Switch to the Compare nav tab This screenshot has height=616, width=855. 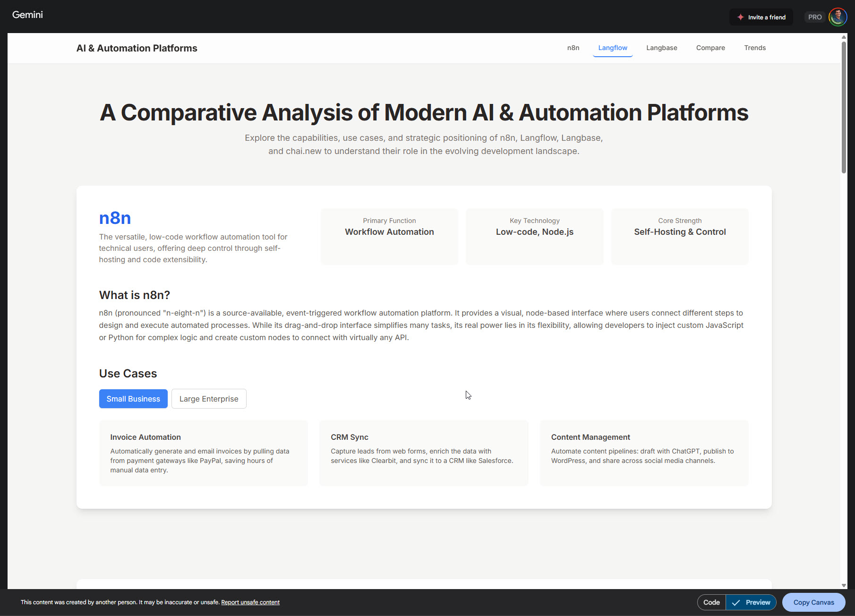click(x=710, y=48)
